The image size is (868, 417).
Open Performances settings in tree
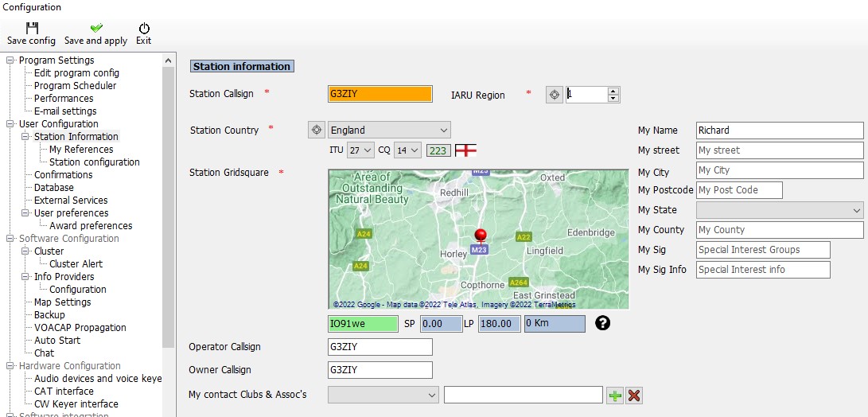pos(64,98)
